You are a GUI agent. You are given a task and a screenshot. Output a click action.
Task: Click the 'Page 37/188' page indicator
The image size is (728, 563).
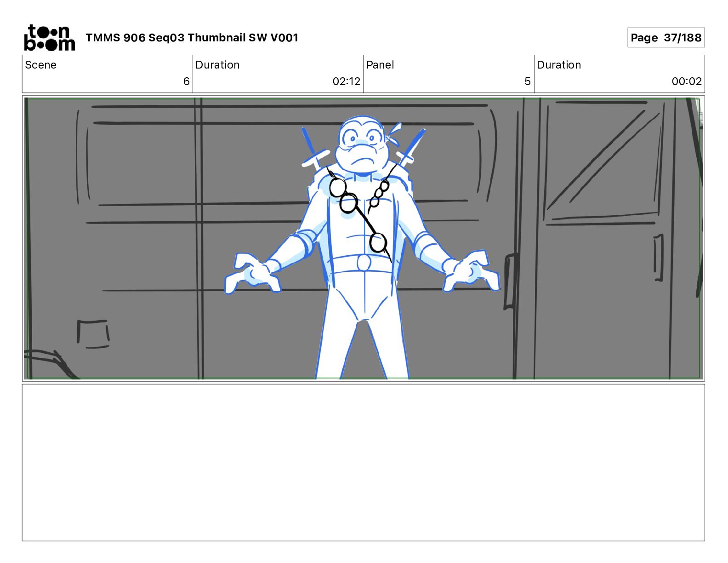(x=666, y=38)
